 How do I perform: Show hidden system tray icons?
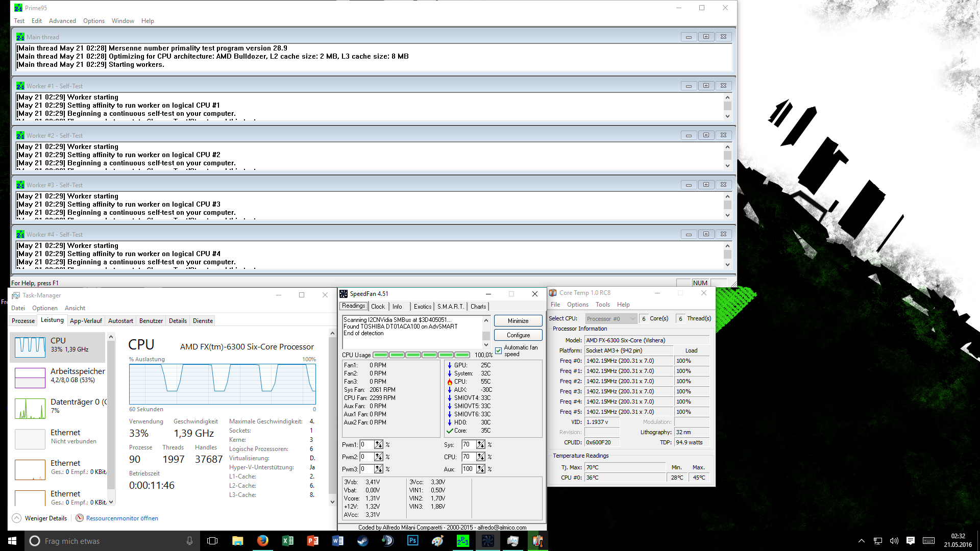point(862,541)
